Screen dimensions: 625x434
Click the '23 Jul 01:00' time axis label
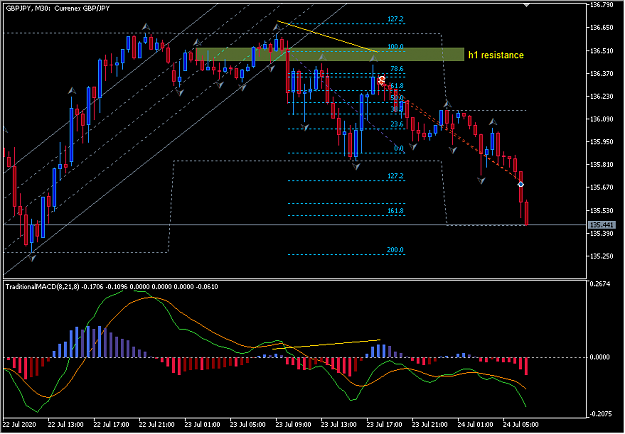click(x=202, y=424)
